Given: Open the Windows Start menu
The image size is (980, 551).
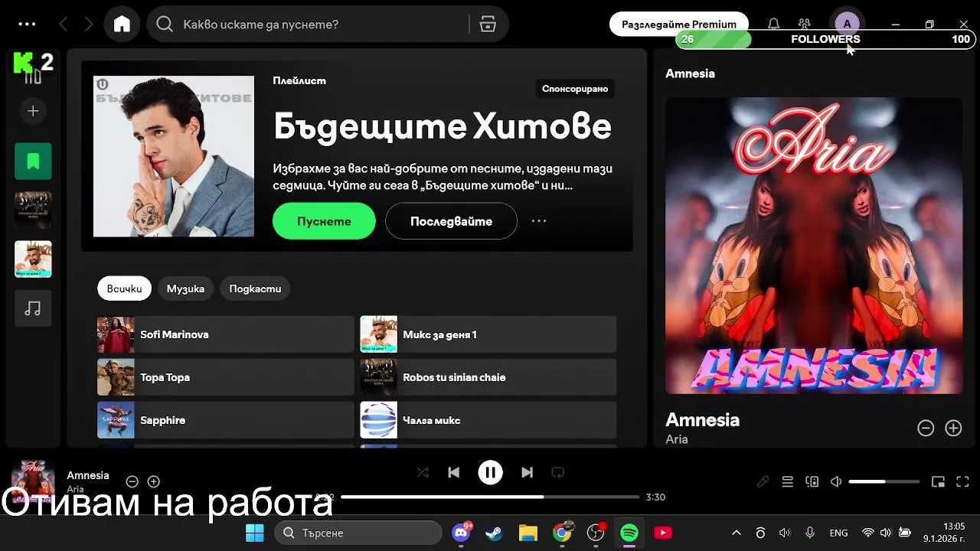Looking at the screenshot, I should 254,533.
